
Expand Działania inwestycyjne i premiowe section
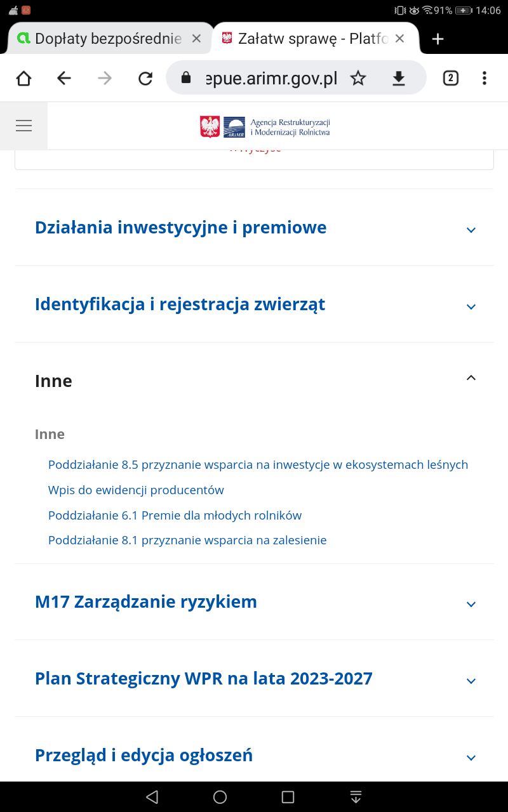[471, 230]
